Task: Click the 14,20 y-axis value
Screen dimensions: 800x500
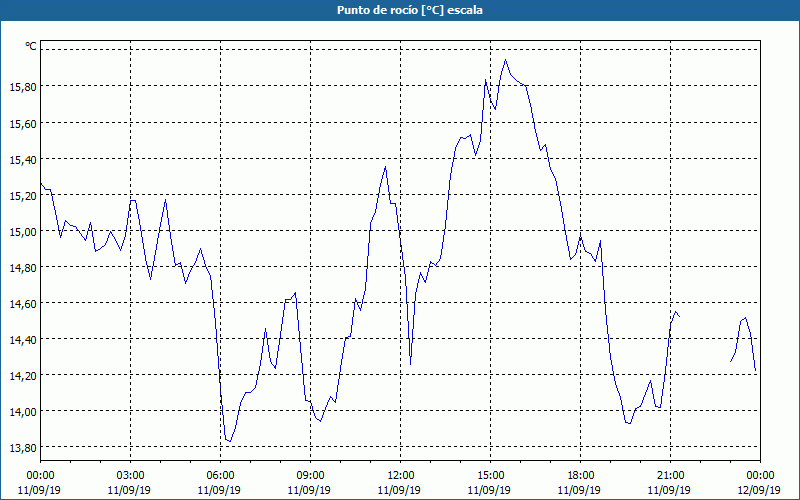Action: 23,376
